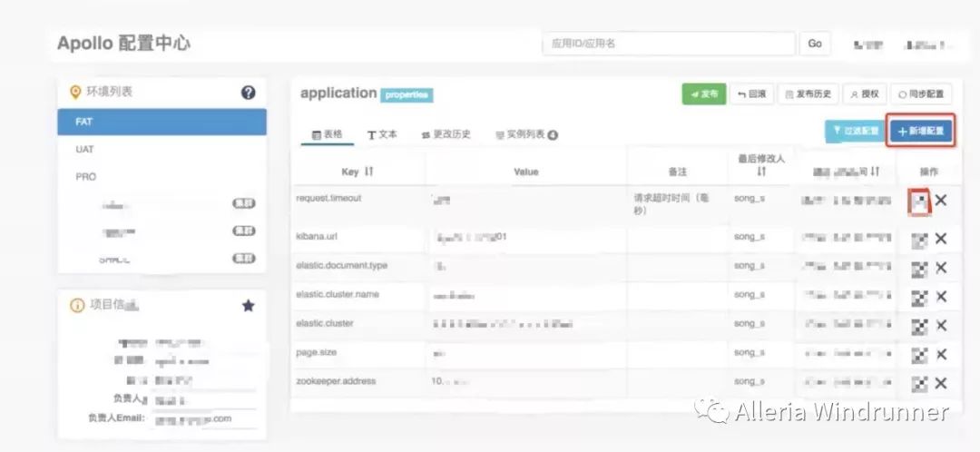Click the location pin icon by 环境列表

[x=75, y=93]
